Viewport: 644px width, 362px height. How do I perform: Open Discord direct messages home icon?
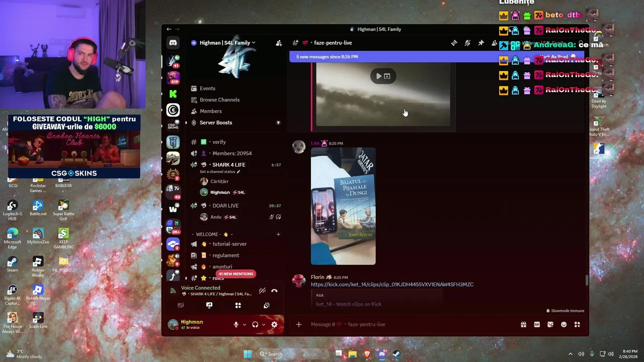pyautogui.click(x=173, y=43)
